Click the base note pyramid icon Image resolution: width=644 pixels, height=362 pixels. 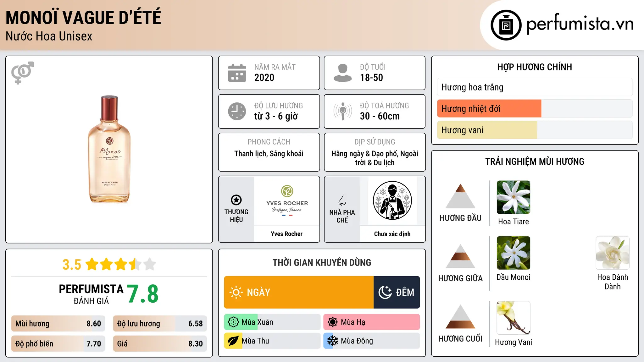point(460,316)
